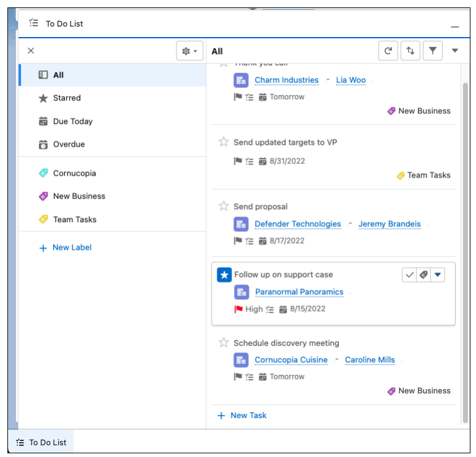Expand more actions for Follow up task

click(438, 274)
